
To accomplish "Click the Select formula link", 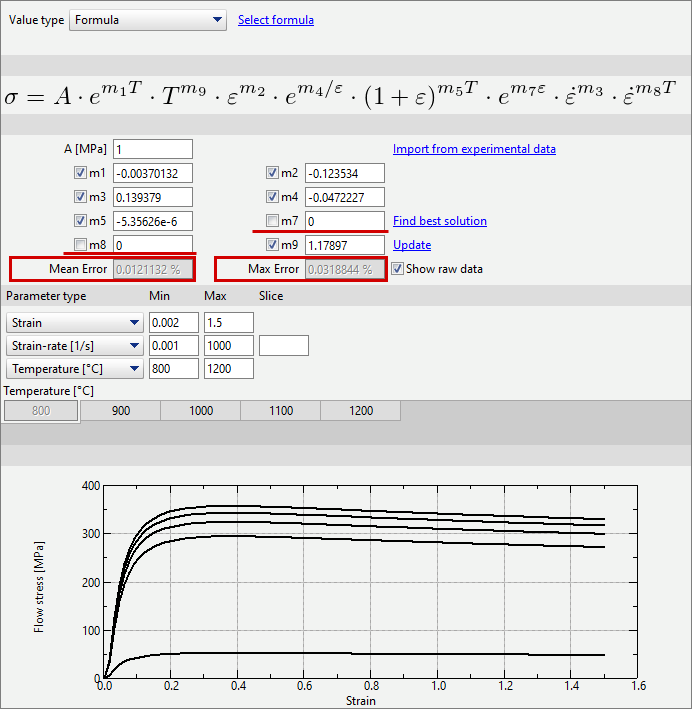I will [275, 20].
